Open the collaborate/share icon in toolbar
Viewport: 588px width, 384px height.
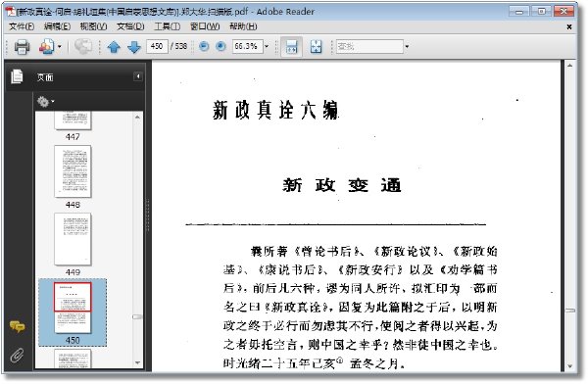46,47
